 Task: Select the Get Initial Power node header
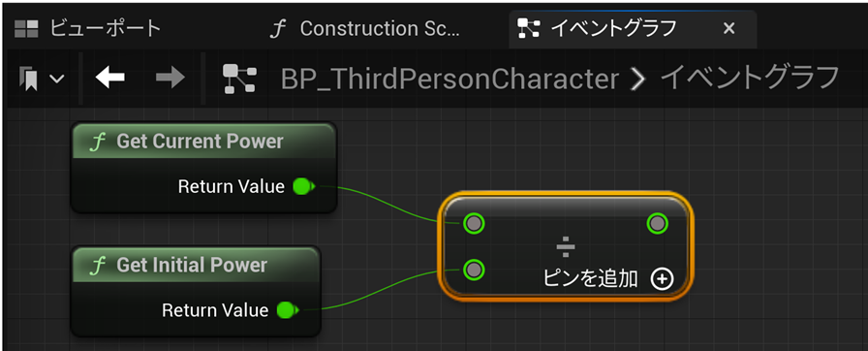coord(196,265)
